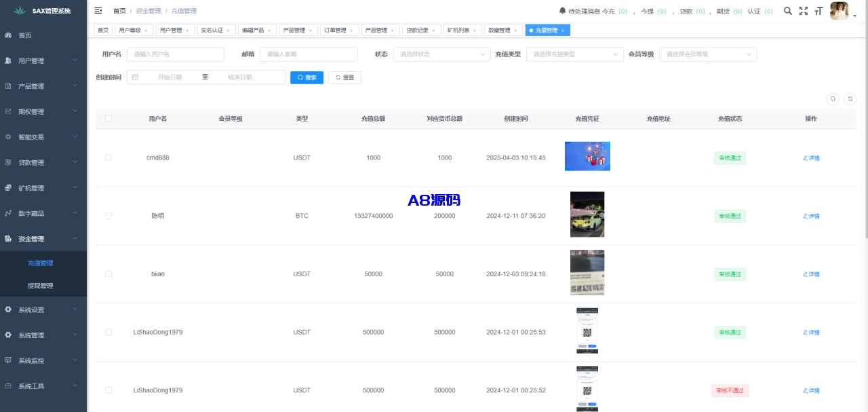Click the round refresh icon above the table
This screenshot has width=868, height=412.
850,99
